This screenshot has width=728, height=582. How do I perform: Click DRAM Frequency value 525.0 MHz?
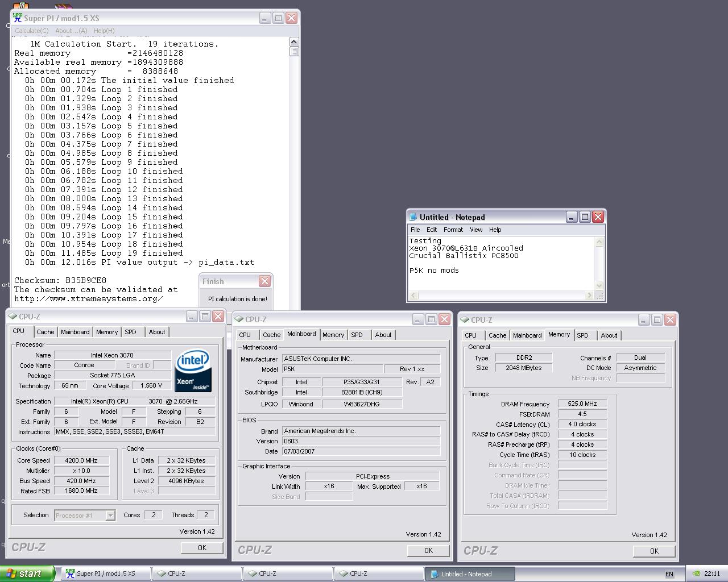[582, 404]
